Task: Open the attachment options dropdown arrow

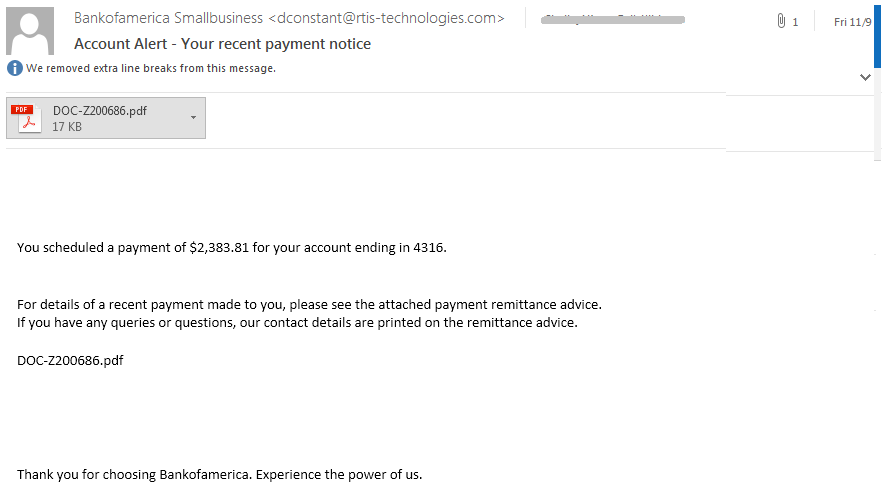Action: coord(192,118)
